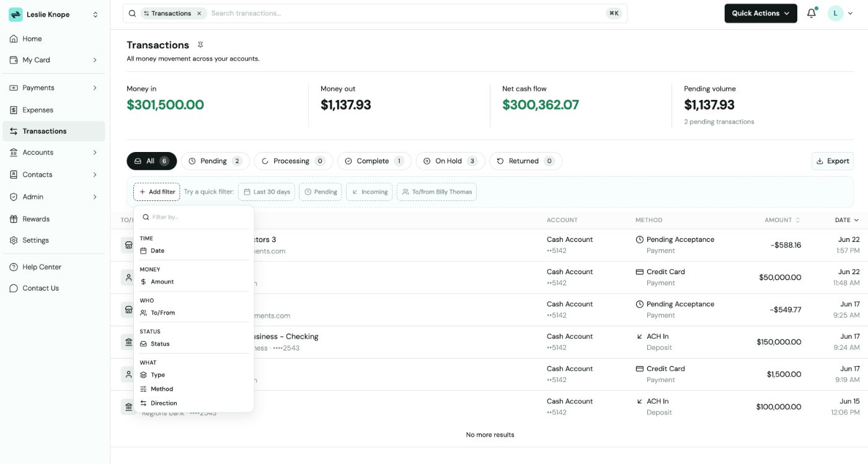The image size is (868, 464).
Task: Sort by the Date column header
Action: [x=847, y=220]
